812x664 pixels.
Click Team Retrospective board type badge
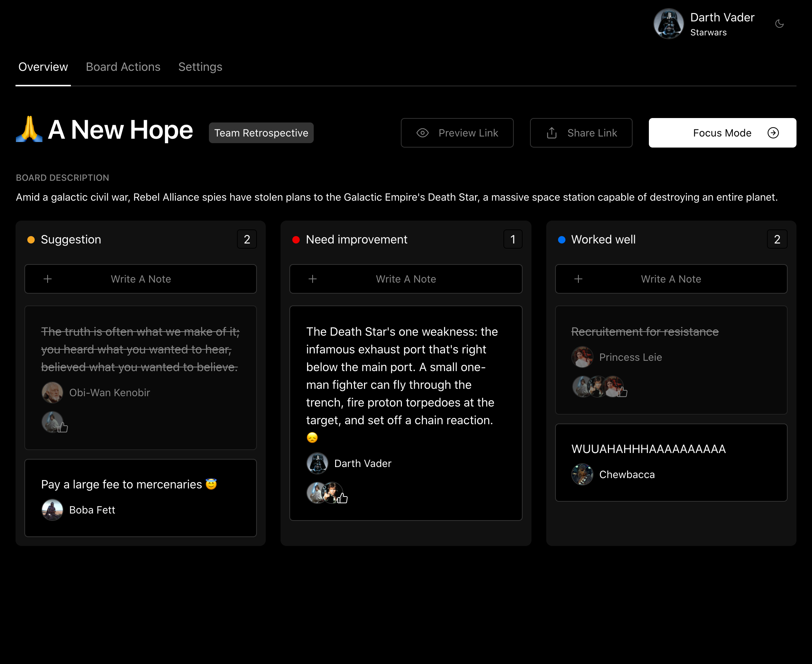pos(261,133)
